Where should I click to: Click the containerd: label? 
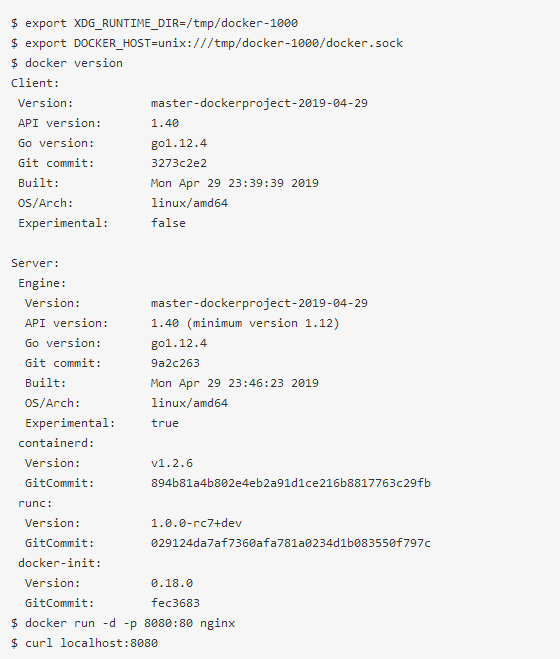pos(56,443)
